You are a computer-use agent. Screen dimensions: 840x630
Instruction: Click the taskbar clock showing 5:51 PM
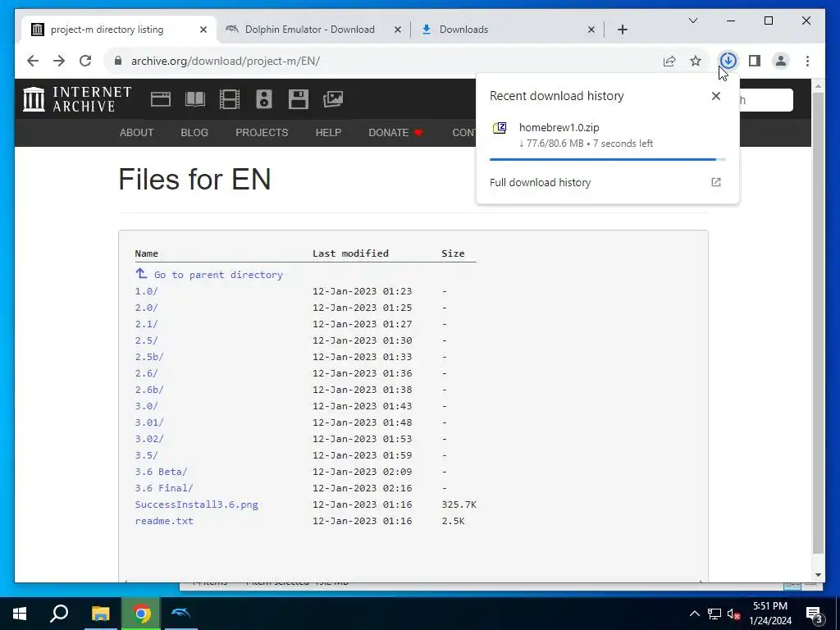pyautogui.click(x=770, y=614)
